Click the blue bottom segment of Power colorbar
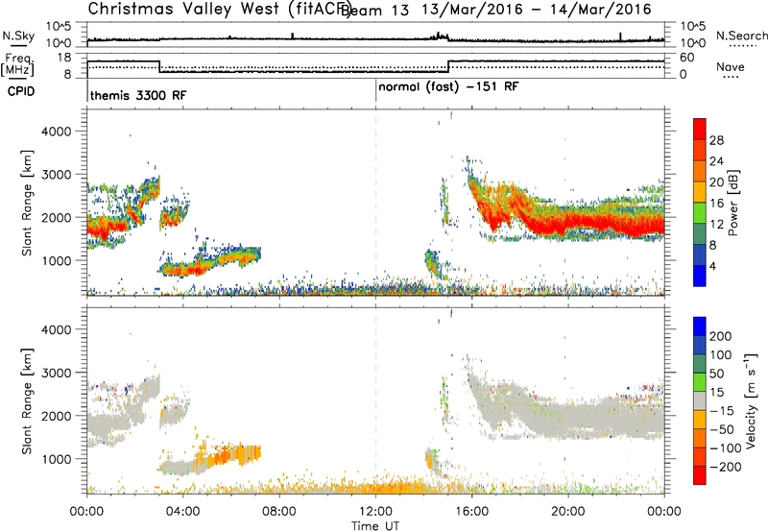The image size is (768, 532). point(700,276)
